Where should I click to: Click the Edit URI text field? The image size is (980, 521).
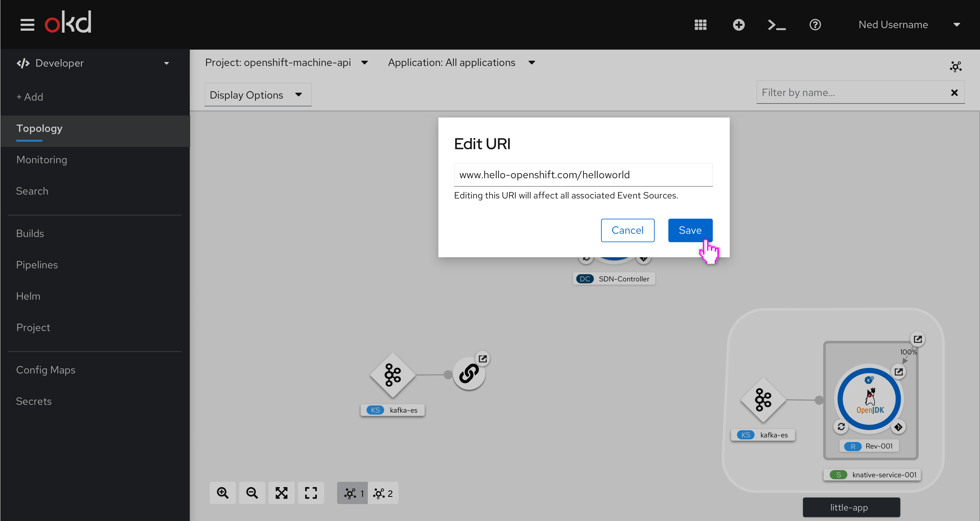(x=583, y=175)
